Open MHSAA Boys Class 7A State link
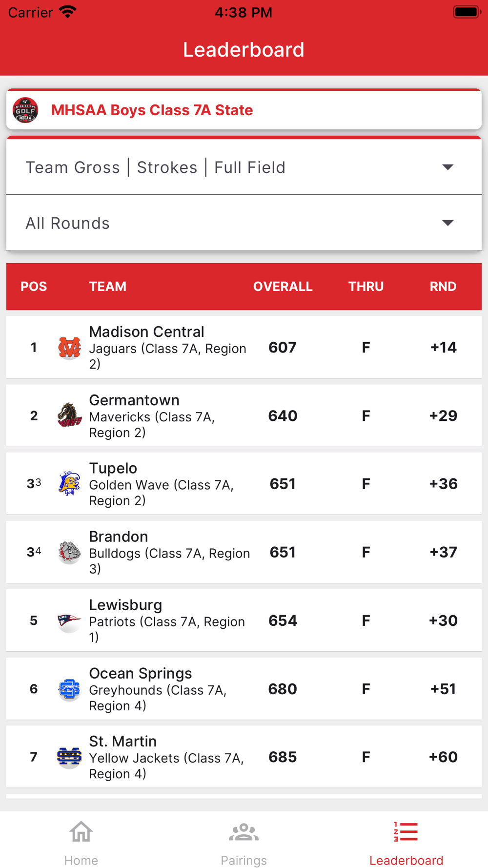This screenshot has width=488, height=868. pos(152,110)
